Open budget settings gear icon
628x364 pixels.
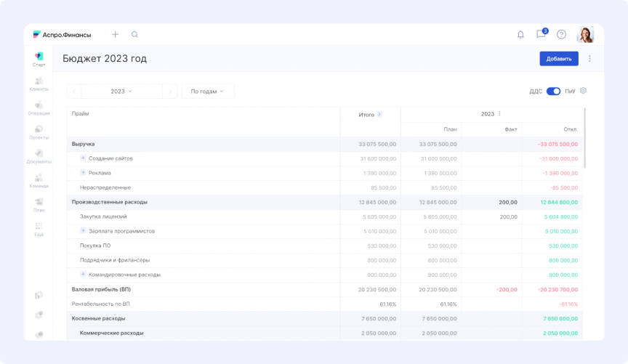click(x=583, y=91)
